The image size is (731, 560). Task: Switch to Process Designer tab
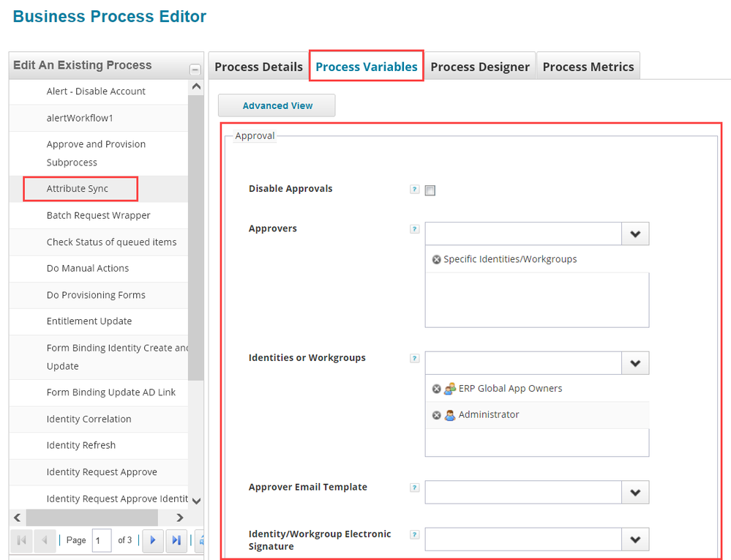click(x=480, y=67)
